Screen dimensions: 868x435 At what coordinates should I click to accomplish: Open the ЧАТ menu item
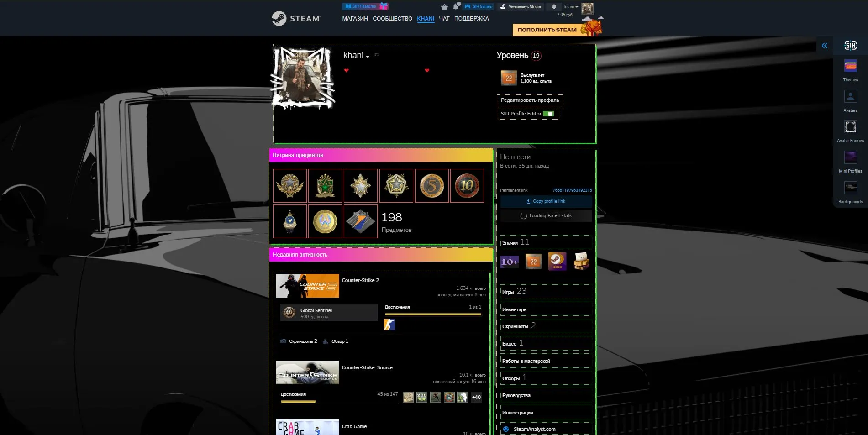click(x=444, y=19)
